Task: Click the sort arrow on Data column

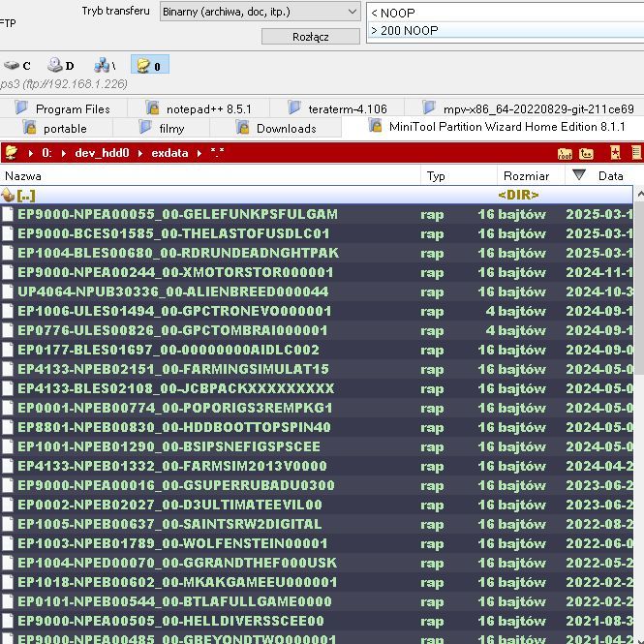Action: (579, 175)
